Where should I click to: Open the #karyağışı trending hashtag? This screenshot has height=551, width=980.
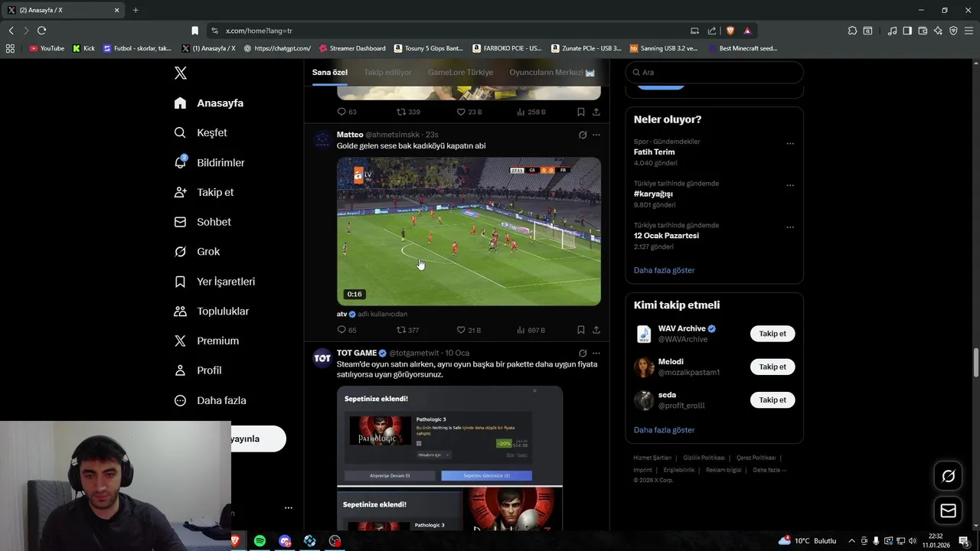(653, 194)
